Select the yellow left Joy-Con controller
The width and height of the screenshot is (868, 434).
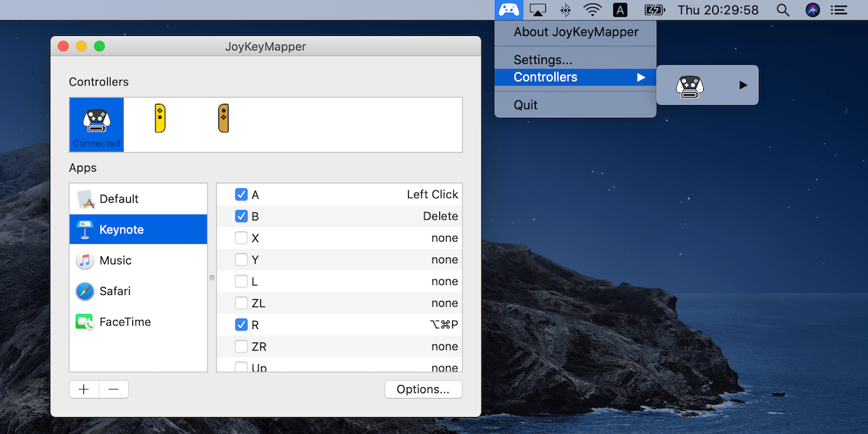point(160,118)
